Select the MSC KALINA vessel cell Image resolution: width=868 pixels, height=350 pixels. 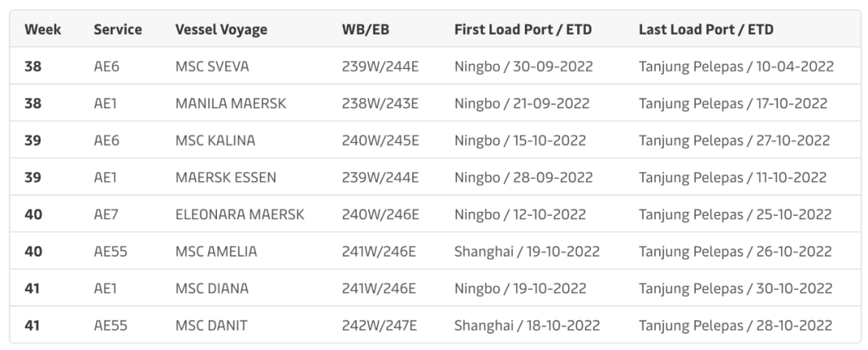[215, 140]
